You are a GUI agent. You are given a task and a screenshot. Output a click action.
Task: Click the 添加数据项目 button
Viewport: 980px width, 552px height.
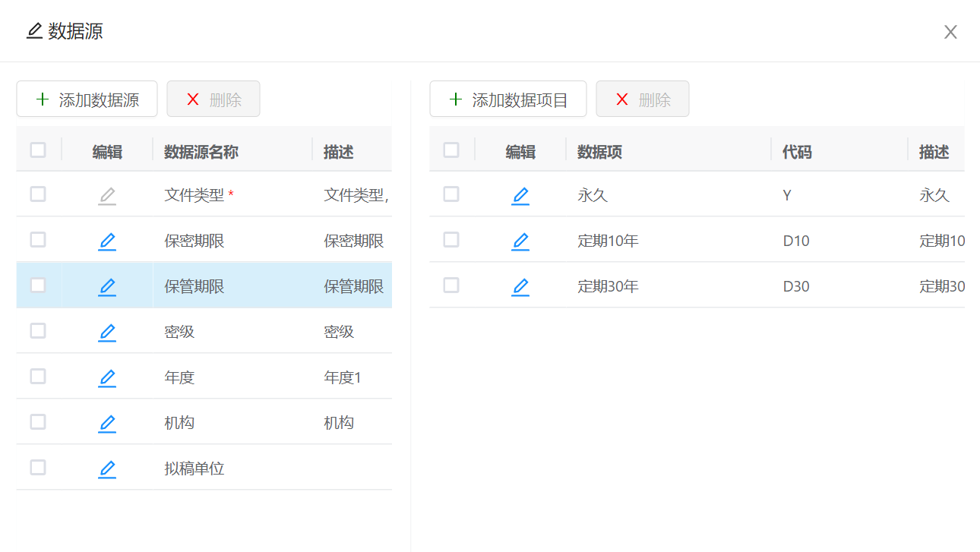508,99
